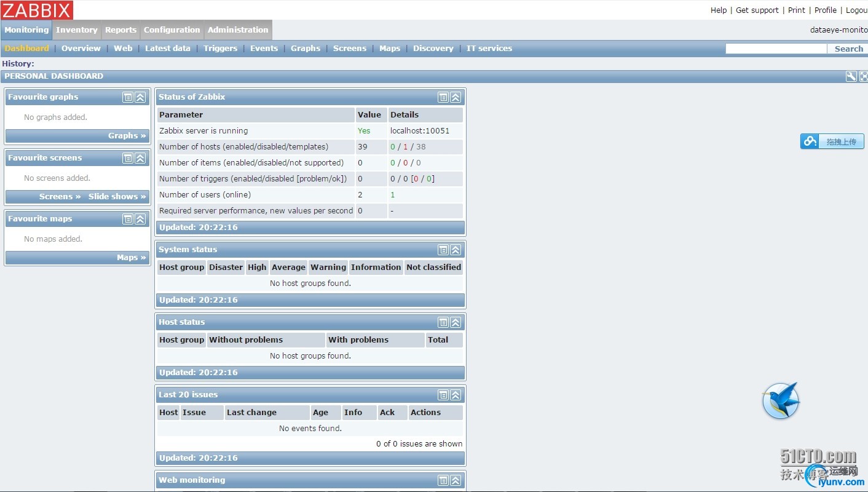Image resolution: width=868 pixels, height=492 pixels.
Task: Toggle fullscreen icon in Personal Dashboard bar
Action: coord(864,76)
